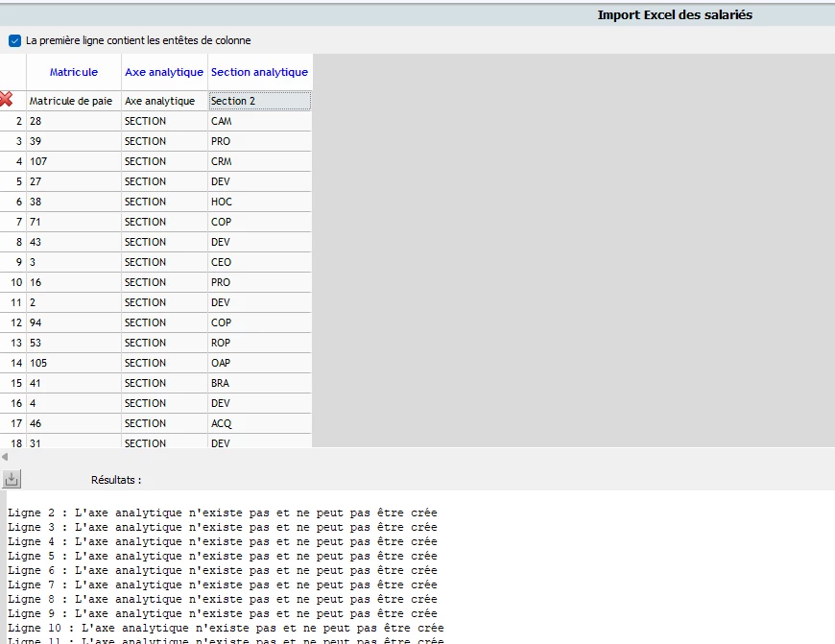Select matricule 71 cell
The height and width of the screenshot is (644, 835).
coord(74,222)
